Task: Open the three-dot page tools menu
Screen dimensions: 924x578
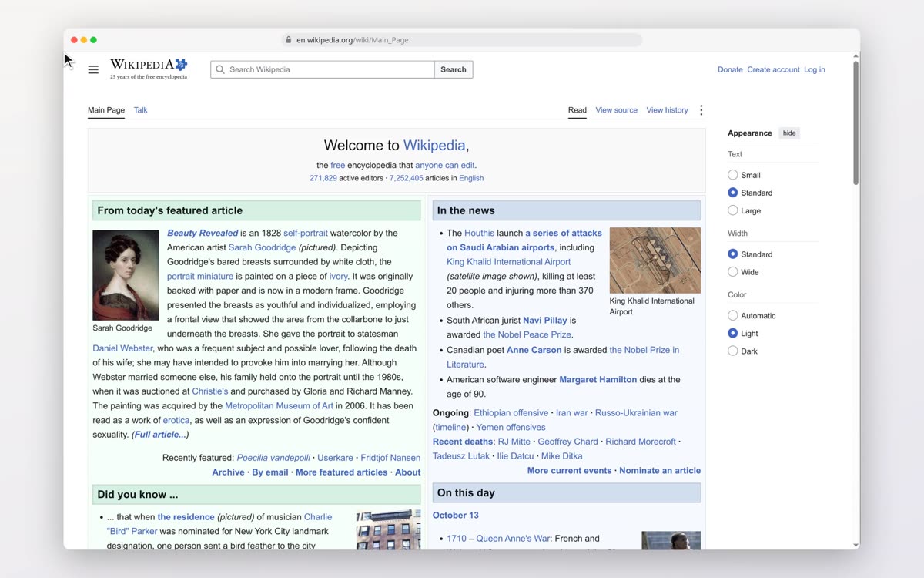Action: [x=701, y=110]
